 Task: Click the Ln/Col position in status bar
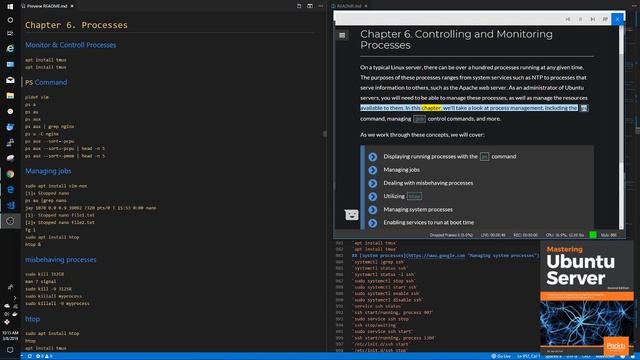529,356
